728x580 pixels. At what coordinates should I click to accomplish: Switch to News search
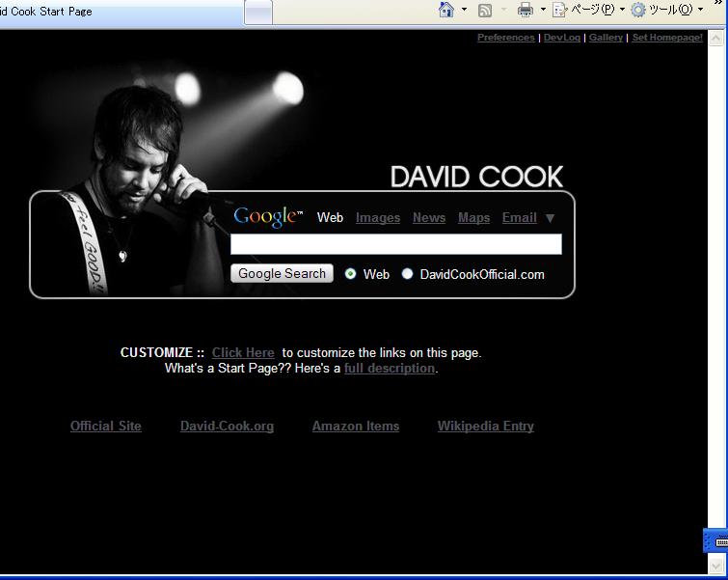pos(429,217)
